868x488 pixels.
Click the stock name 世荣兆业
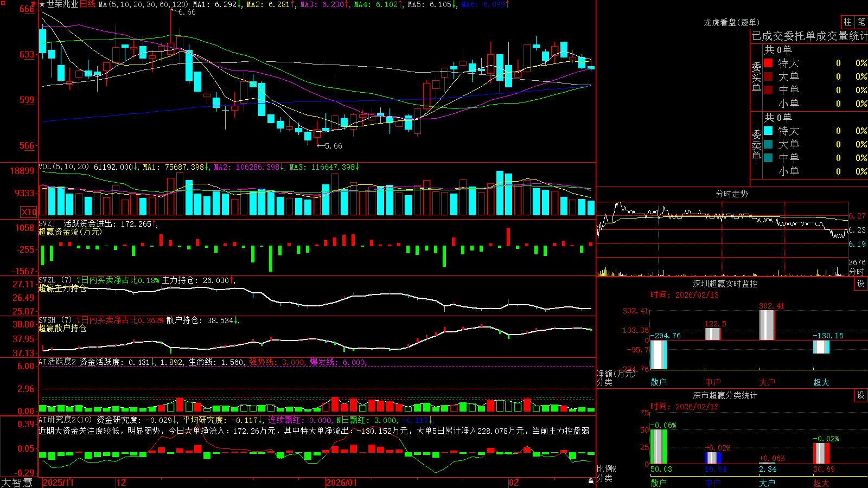[x=62, y=4]
